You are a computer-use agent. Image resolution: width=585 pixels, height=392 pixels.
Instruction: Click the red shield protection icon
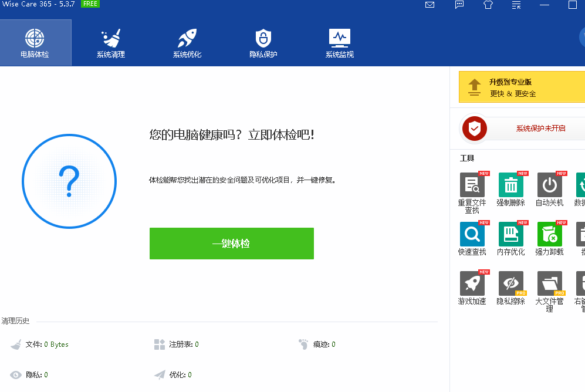[x=474, y=129]
